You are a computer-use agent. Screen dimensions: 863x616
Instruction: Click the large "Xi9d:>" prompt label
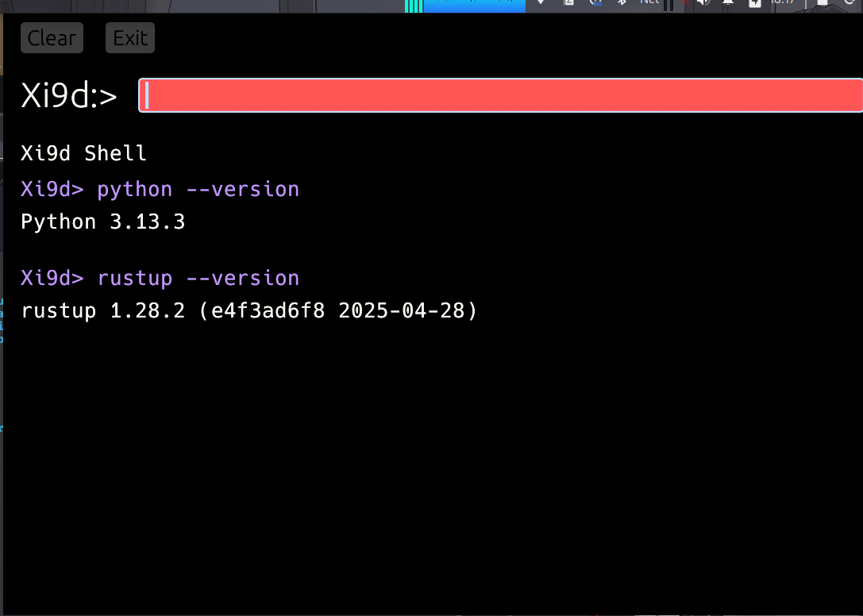[x=69, y=95]
